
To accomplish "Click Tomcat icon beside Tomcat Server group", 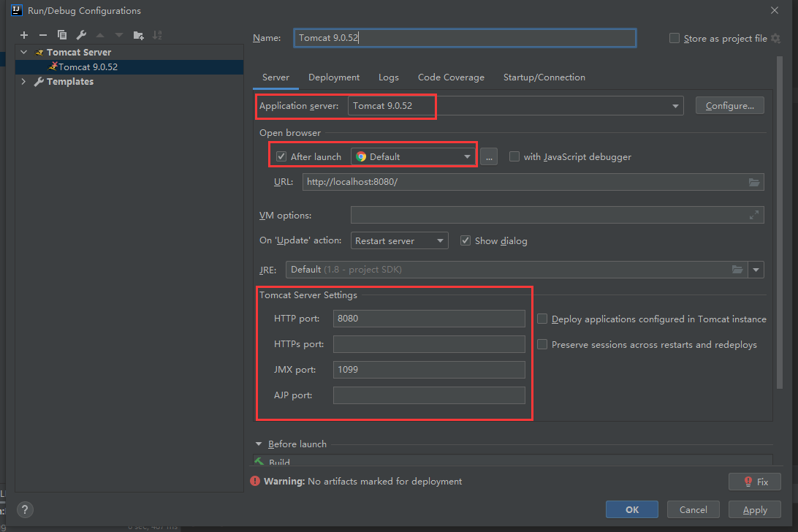I will pyautogui.click(x=39, y=53).
